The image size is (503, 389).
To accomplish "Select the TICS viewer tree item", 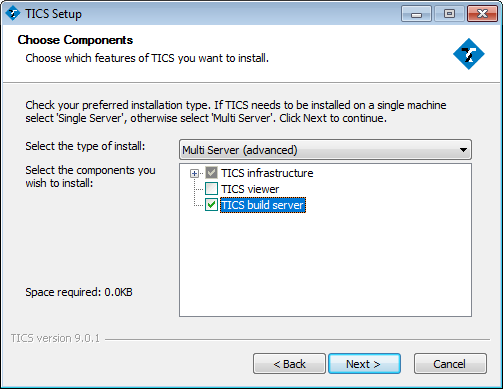I will [x=250, y=189].
